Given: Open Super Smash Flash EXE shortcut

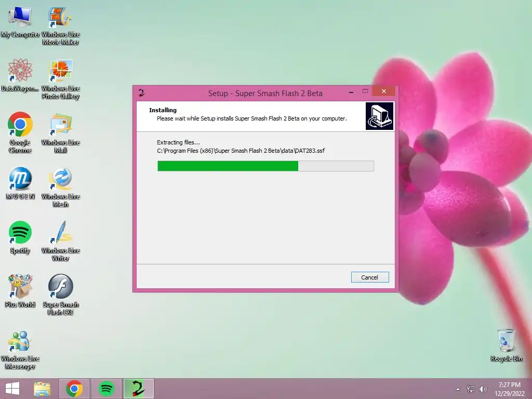Looking at the screenshot, I should click(x=60, y=295).
